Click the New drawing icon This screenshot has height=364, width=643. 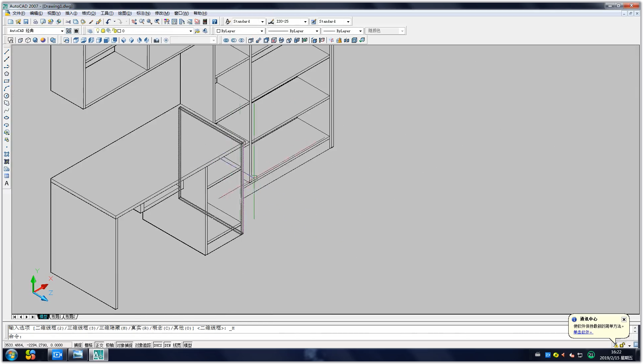pyautogui.click(x=11, y=22)
